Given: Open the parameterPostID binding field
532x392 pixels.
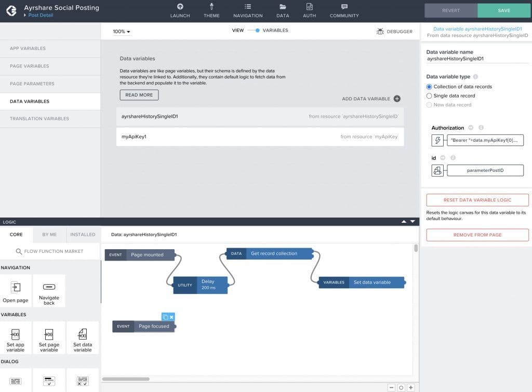Looking at the screenshot, I should 485,170.
